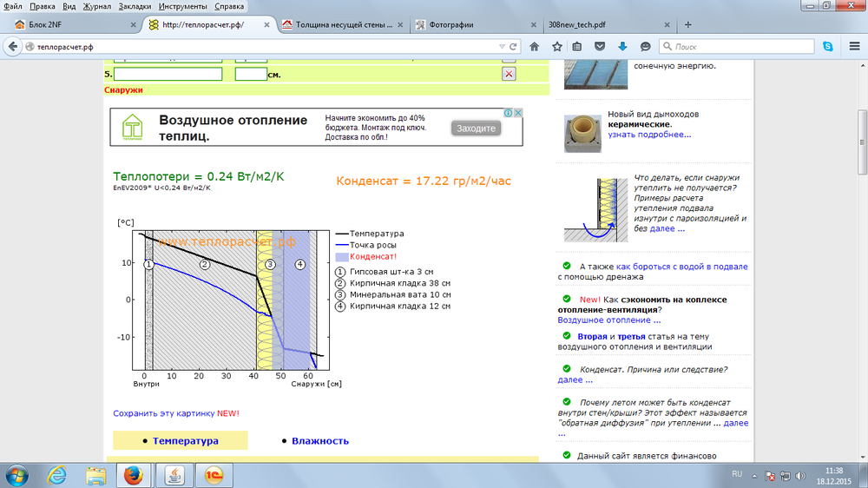Viewport: 868px width, 488px height.
Task: Open the downloads arrow in the toolbar
Action: [622, 46]
